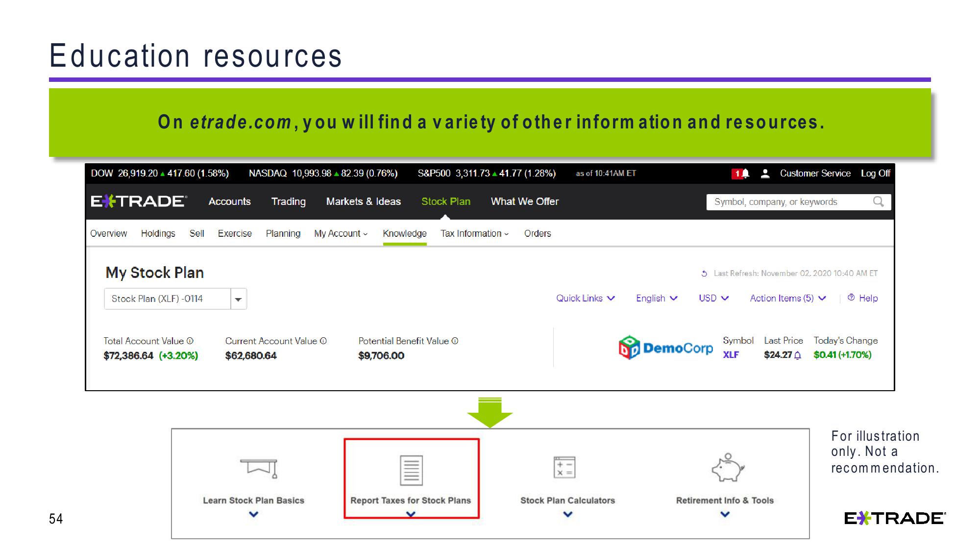Open the USD currency dropdown
This screenshot has width=980, height=551.
(x=714, y=298)
